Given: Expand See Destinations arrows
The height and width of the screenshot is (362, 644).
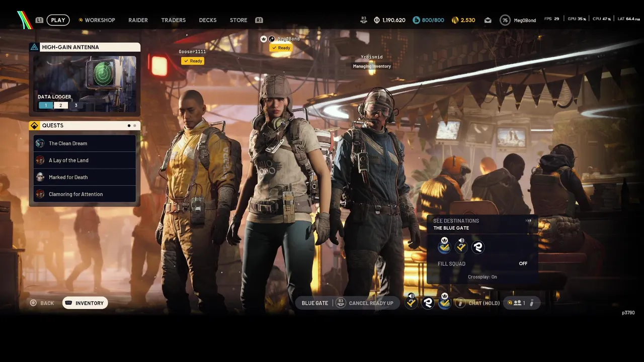Looking at the screenshot, I should (528, 221).
